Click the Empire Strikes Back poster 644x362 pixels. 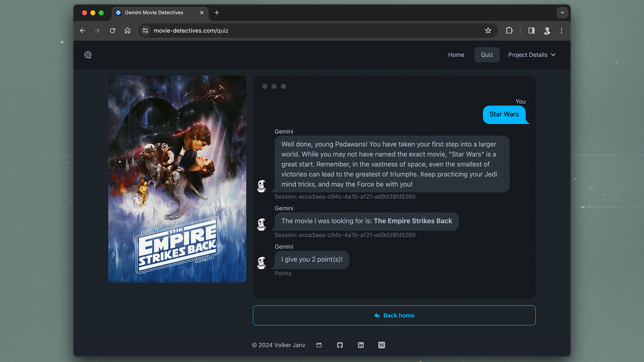click(177, 179)
